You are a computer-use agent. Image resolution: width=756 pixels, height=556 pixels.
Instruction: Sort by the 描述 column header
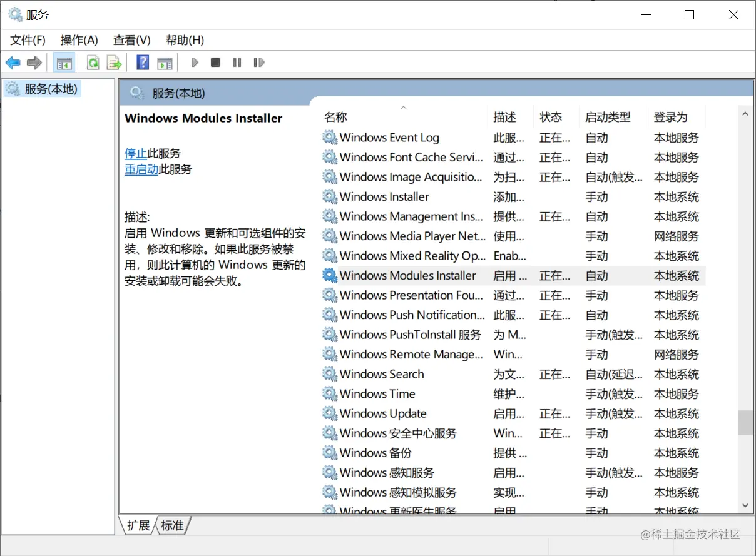pos(510,117)
